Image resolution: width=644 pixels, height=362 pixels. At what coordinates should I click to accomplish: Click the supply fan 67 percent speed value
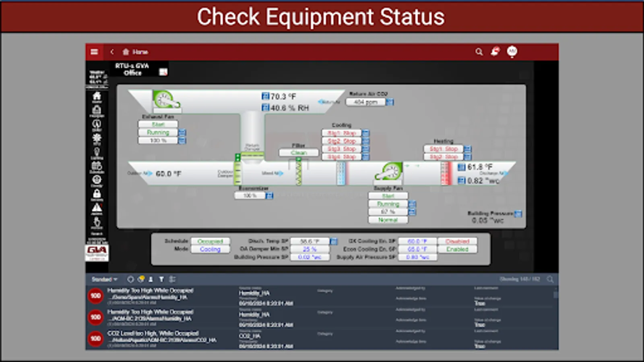pos(388,212)
